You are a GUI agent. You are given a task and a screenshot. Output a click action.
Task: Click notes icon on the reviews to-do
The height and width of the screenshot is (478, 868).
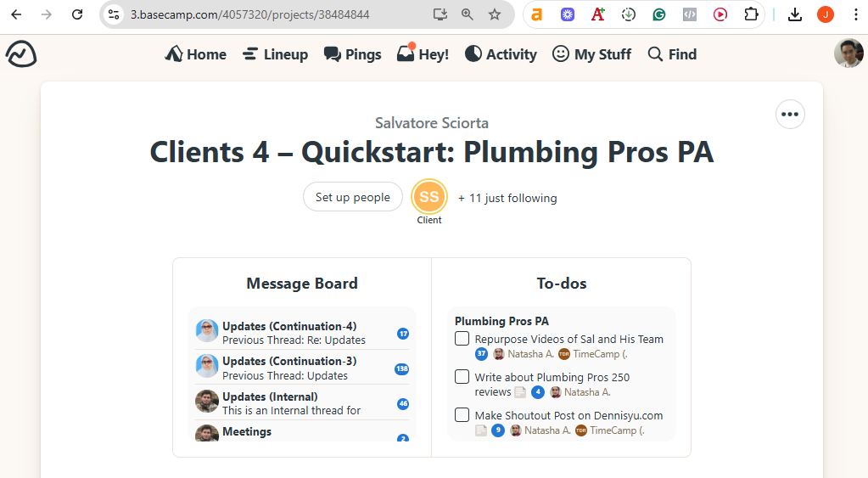point(520,392)
